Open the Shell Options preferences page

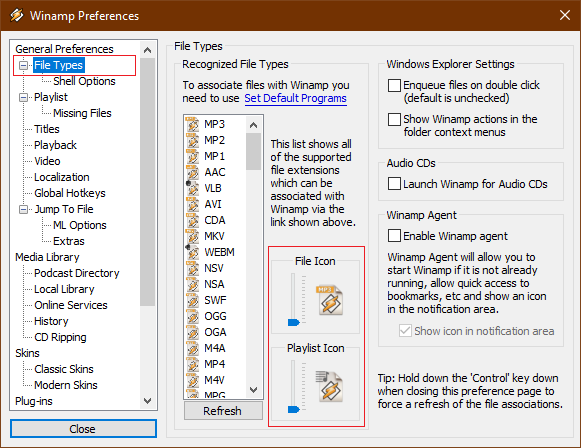[84, 81]
